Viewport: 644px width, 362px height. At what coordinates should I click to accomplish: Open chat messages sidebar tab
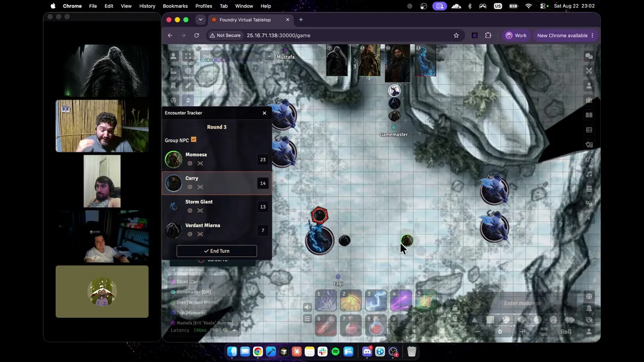(x=589, y=56)
